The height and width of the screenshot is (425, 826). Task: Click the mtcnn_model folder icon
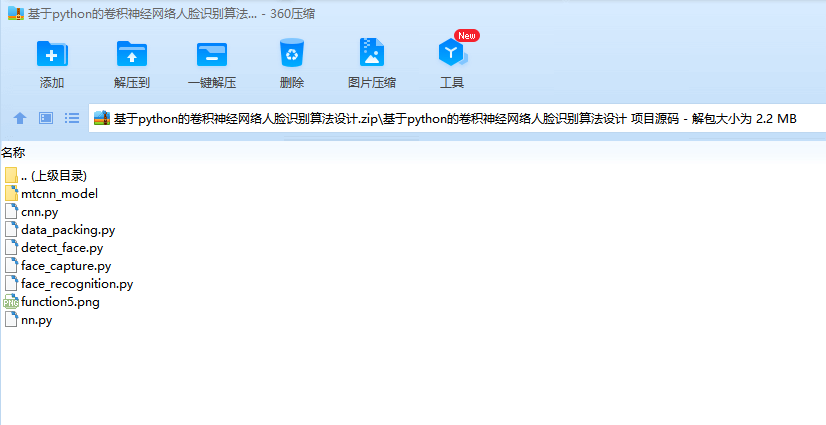[12, 193]
